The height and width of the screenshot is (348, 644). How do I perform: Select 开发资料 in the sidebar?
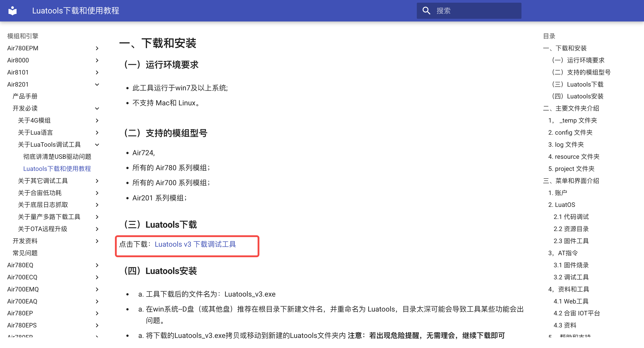pos(25,241)
